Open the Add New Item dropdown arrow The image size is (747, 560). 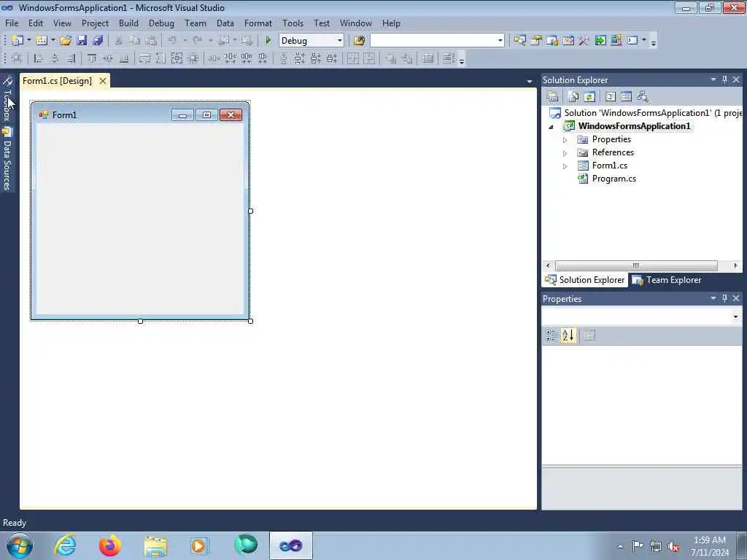53,41
